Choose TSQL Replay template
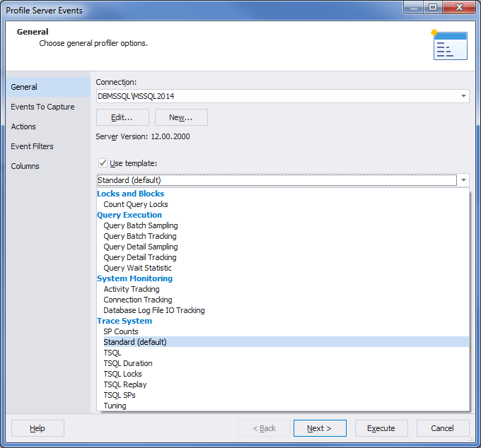The height and width of the screenshot is (448, 481). 283,384
